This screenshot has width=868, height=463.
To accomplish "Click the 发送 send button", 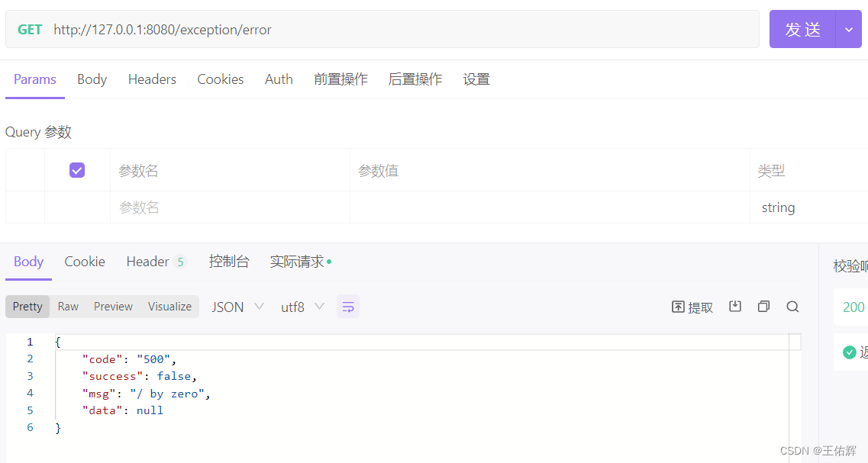I will [x=802, y=29].
